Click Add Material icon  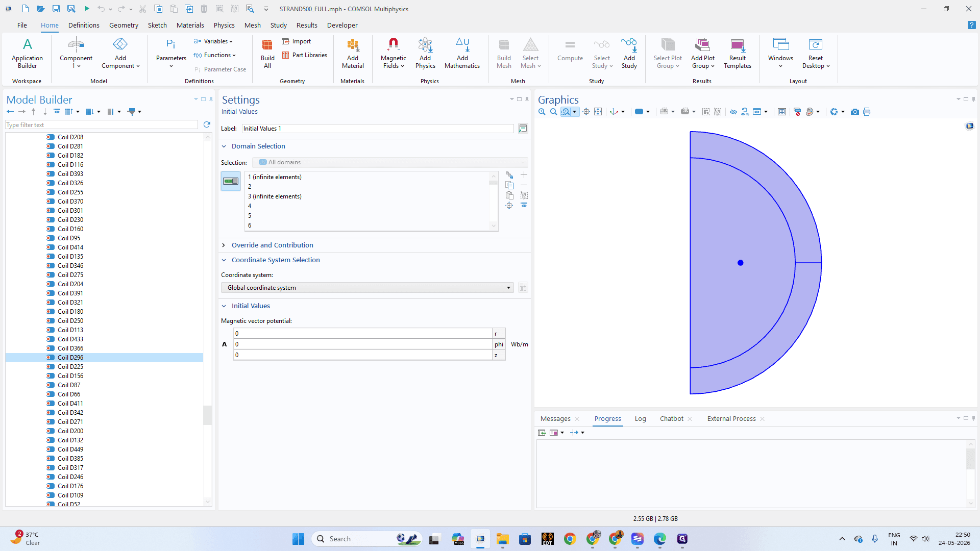[353, 53]
